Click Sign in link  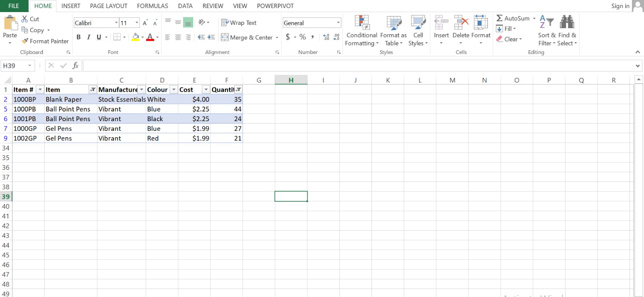[x=620, y=6]
